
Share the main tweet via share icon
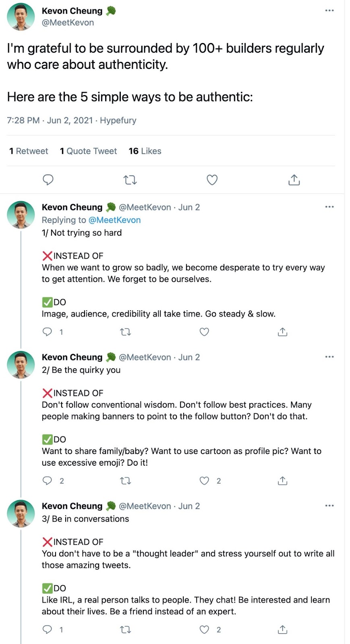pyautogui.click(x=294, y=180)
